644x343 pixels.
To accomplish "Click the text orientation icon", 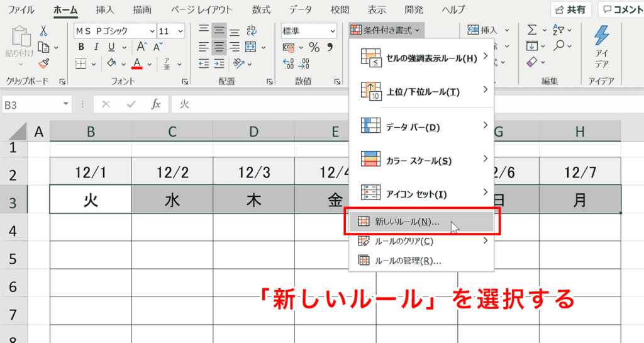I will [x=238, y=64].
